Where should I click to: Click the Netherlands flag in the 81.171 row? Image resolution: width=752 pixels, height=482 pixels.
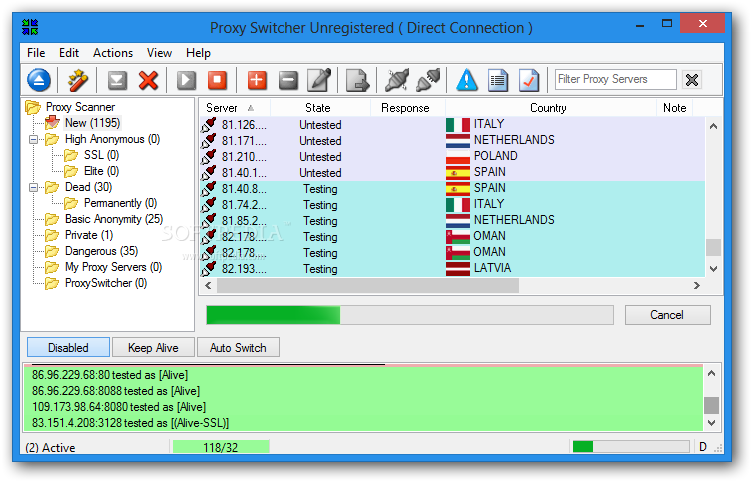(x=458, y=141)
